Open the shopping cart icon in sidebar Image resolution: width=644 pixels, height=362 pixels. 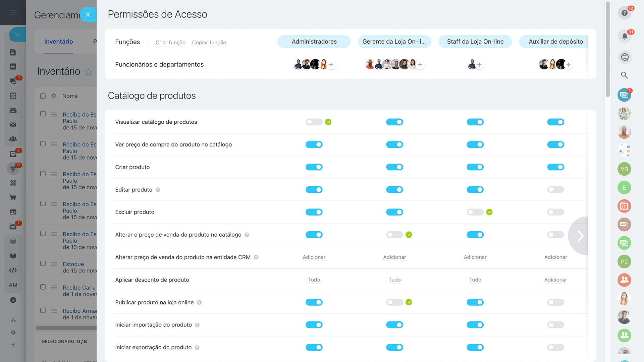13,197
